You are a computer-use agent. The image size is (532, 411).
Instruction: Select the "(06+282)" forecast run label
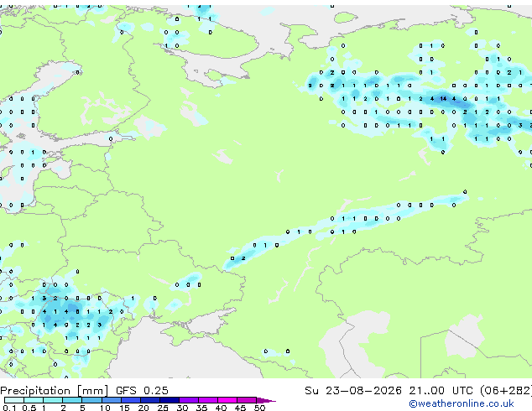tap(505, 391)
